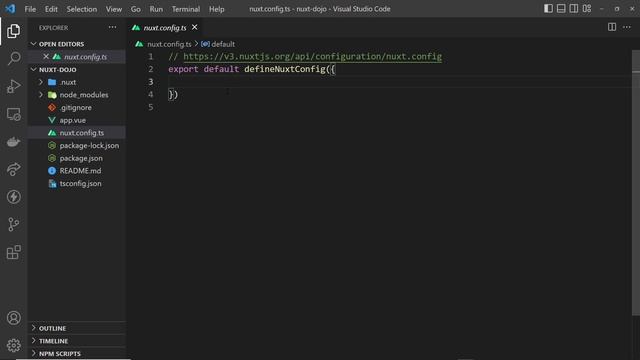Open the Terminal menu
640x360 pixels.
tap(186, 9)
